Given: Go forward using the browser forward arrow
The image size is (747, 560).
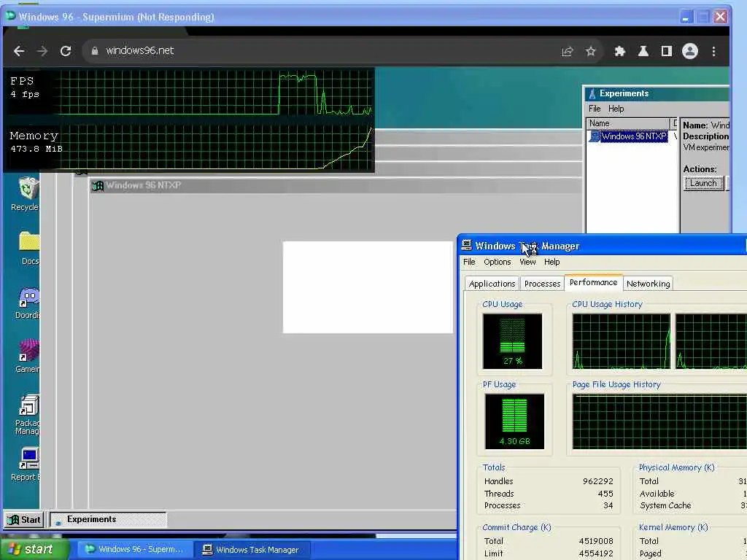Looking at the screenshot, I should point(42,51).
